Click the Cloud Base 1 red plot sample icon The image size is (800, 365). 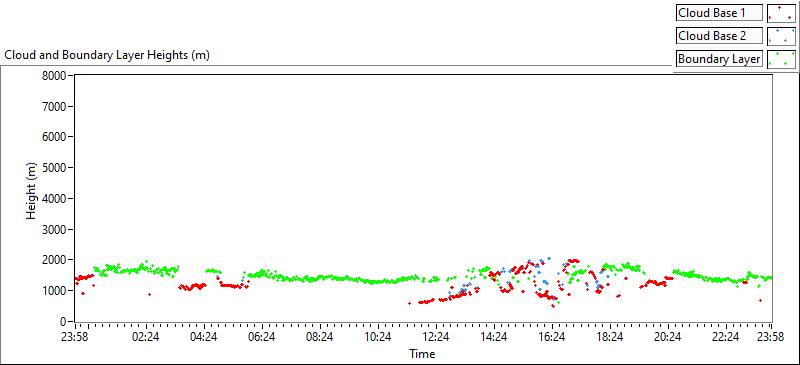coord(781,13)
